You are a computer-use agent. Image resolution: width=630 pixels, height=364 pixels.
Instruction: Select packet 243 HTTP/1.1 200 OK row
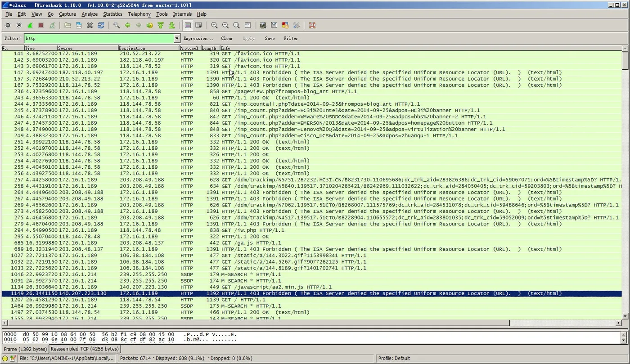click(311, 98)
